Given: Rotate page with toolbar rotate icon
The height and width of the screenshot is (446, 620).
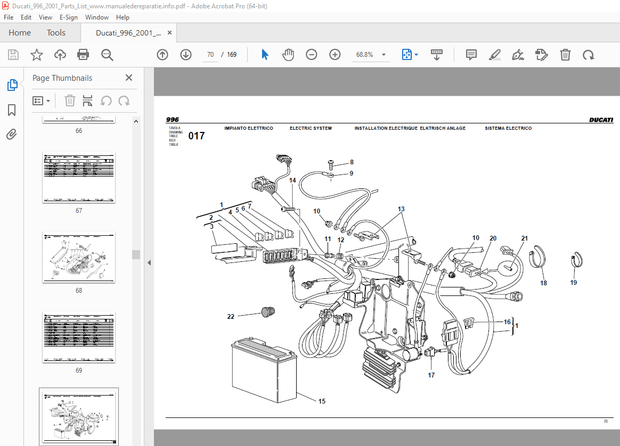Looking at the screenshot, I should point(588,55).
